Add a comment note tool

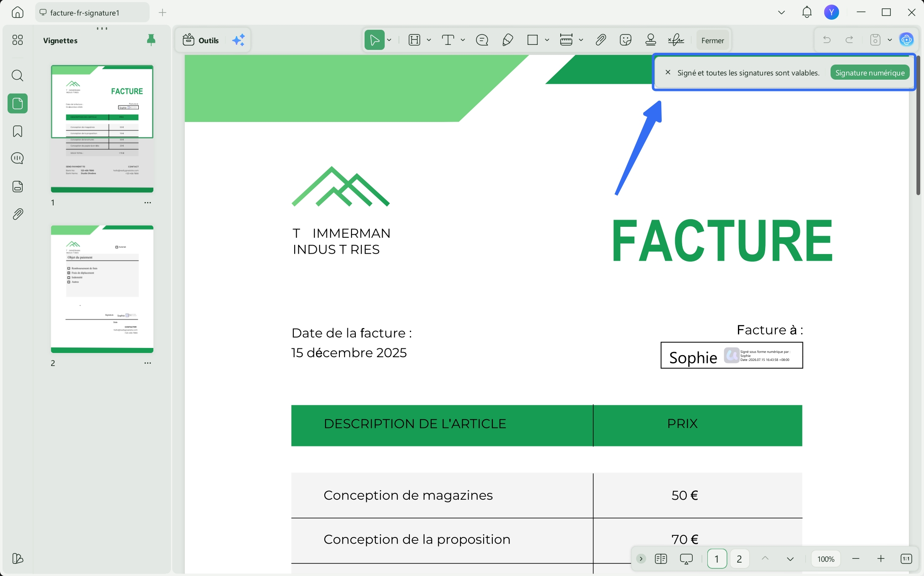click(482, 40)
